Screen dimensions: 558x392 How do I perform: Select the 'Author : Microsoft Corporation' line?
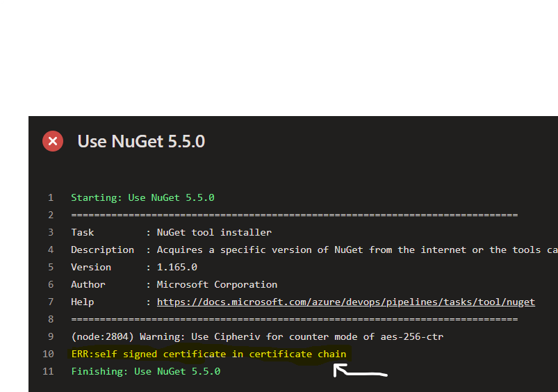(174, 284)
